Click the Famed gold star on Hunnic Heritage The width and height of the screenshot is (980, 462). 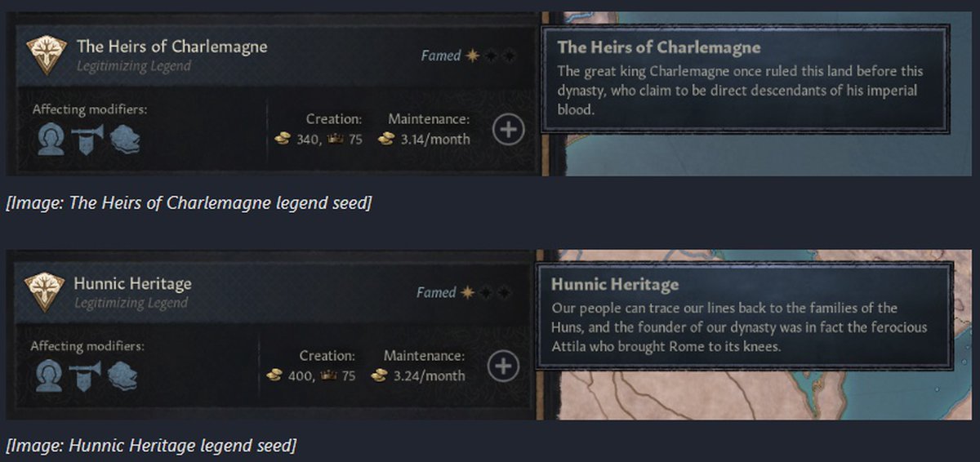[467, 292]
